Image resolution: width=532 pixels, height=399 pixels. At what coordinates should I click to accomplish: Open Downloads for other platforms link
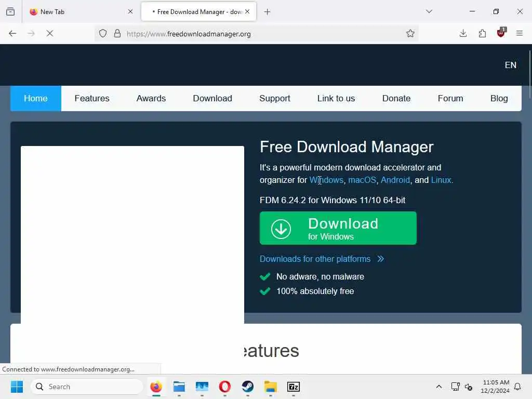pos(322,259)
